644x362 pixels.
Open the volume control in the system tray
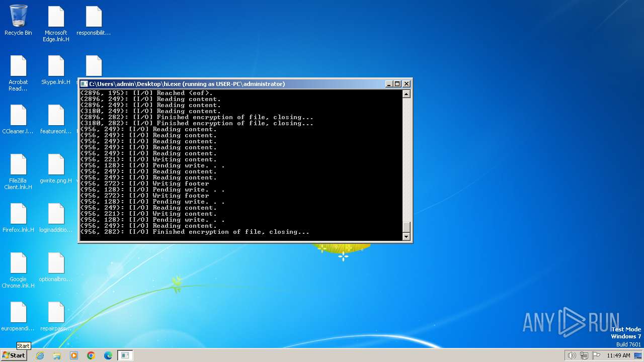pos(572,355)
